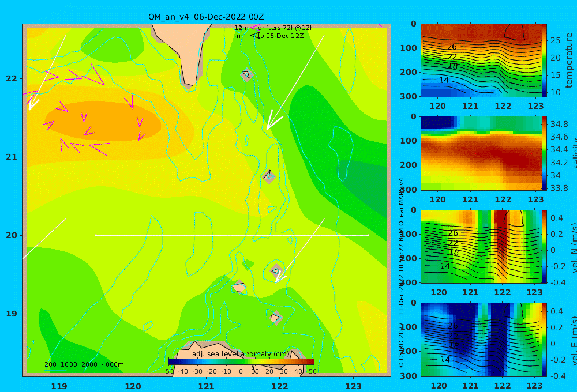Click the white wind arrow near Taiwan's east
Image resolution: width=577 pixels, height=392 pixels.
[295, 82]
